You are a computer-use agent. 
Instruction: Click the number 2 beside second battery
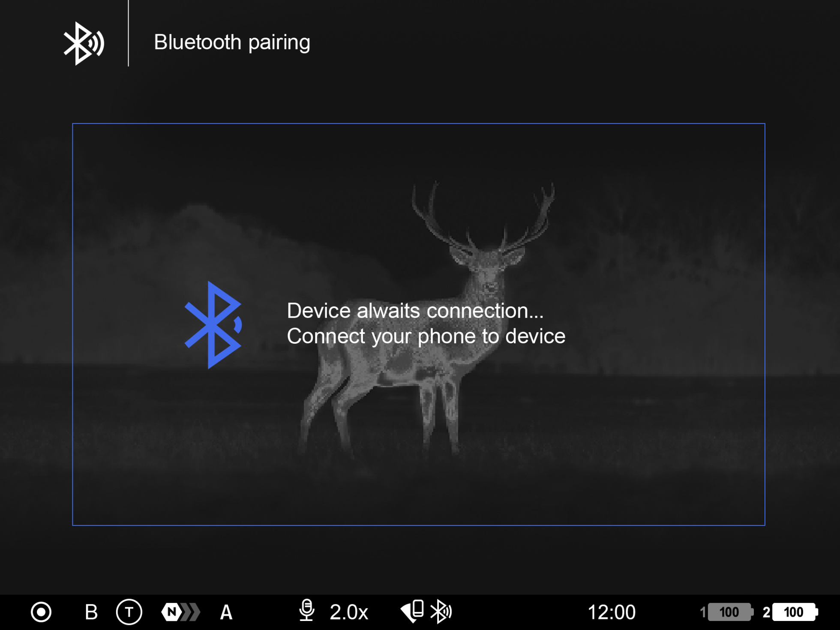pyautogui.click(x=766, y=612)
